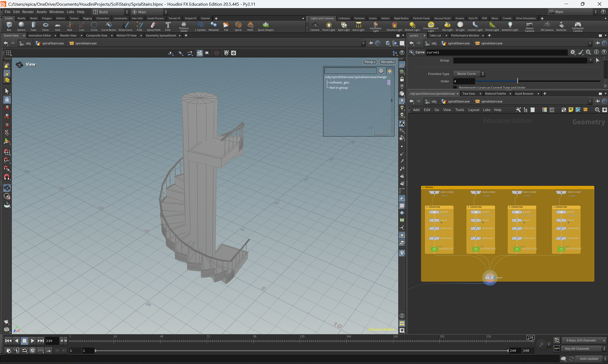Toggle real time playback clock button
608x364 pixels.
point(33,350)
